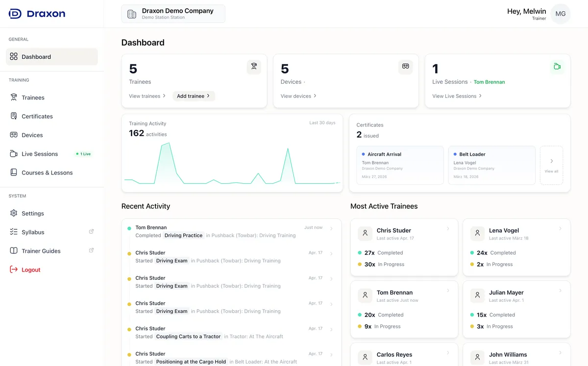Click the View trainees link
588x366 pixels.
147,96
